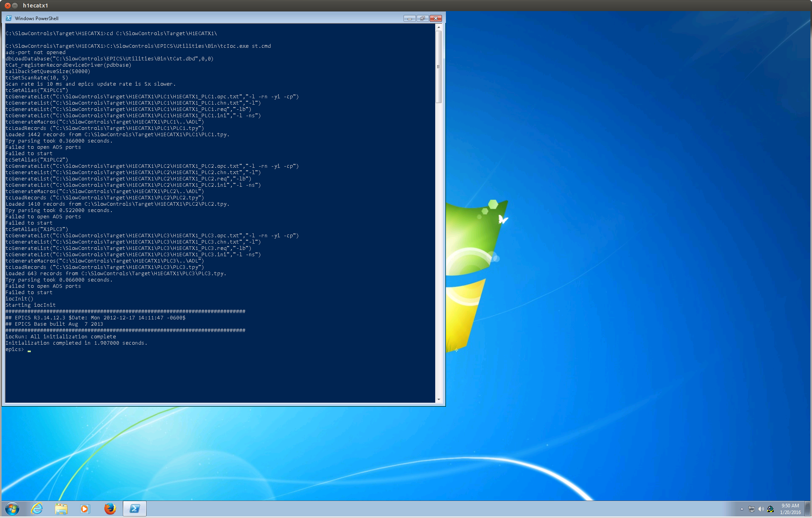The width and height of the screenshot is (812, 518).
Task: Restore down the Windows PowerShell window
Action: (422, 18)
